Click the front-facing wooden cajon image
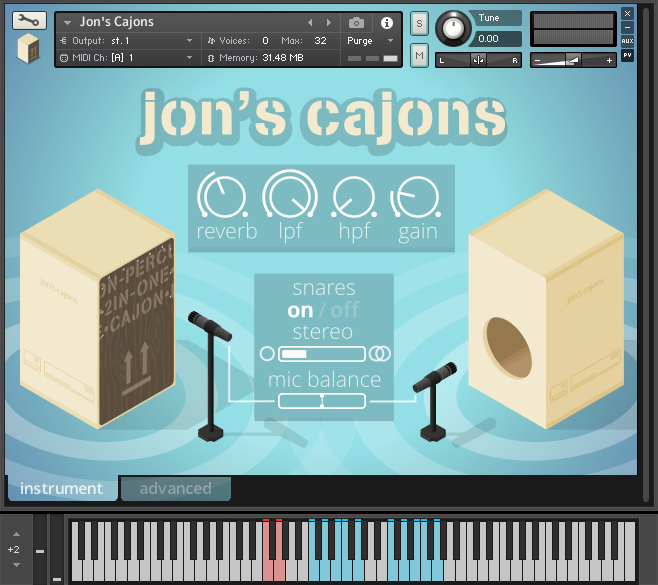The image size is (658, 585). pos(97,310)
